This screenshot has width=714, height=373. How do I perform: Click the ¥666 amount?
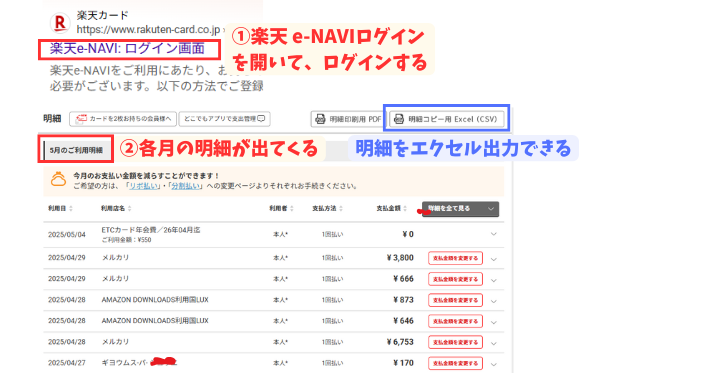pyautogui.click(x=403, y=279)
